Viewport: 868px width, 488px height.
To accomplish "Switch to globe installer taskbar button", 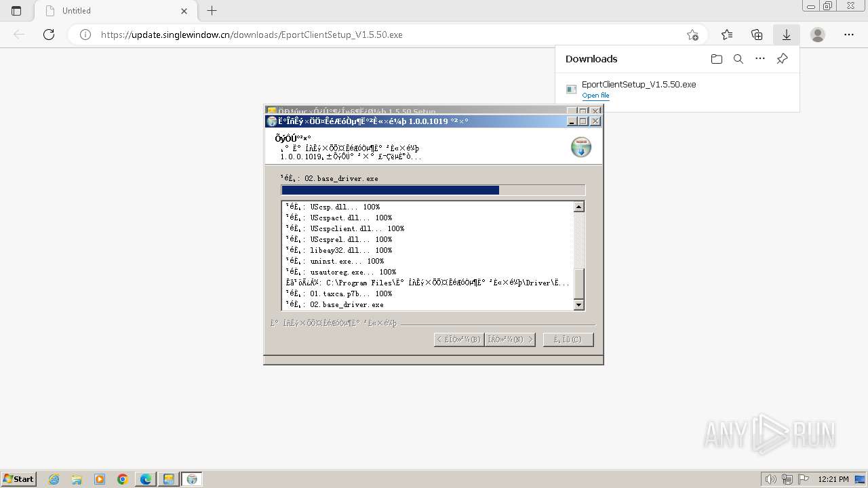I will tap(192, 479).
